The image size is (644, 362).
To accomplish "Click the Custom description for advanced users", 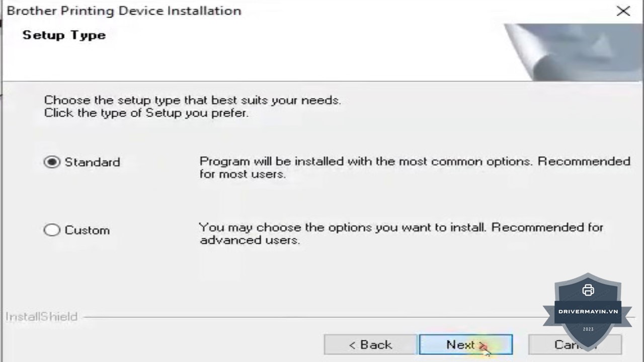I will click(401, 234).
